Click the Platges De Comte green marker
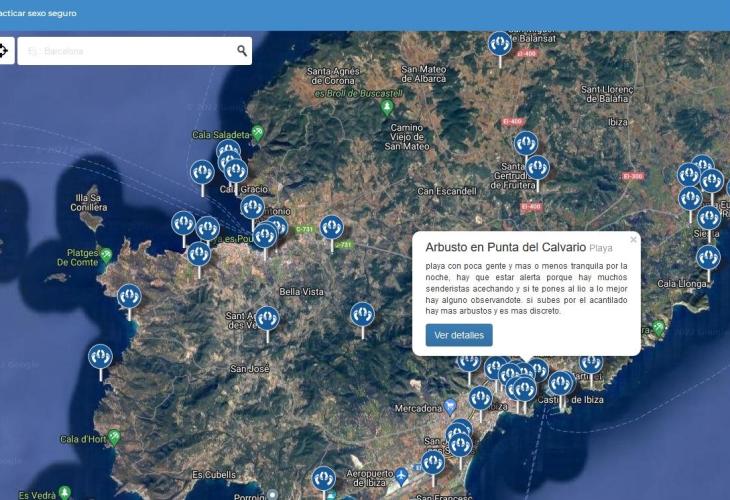730x500 pixels. (x=106, y=255)
